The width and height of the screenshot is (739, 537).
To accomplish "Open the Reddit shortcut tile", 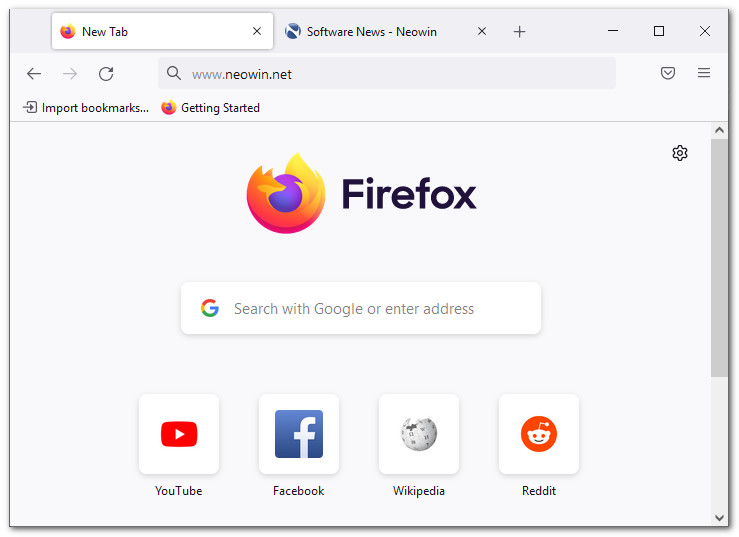I will (x=539, y=434).
